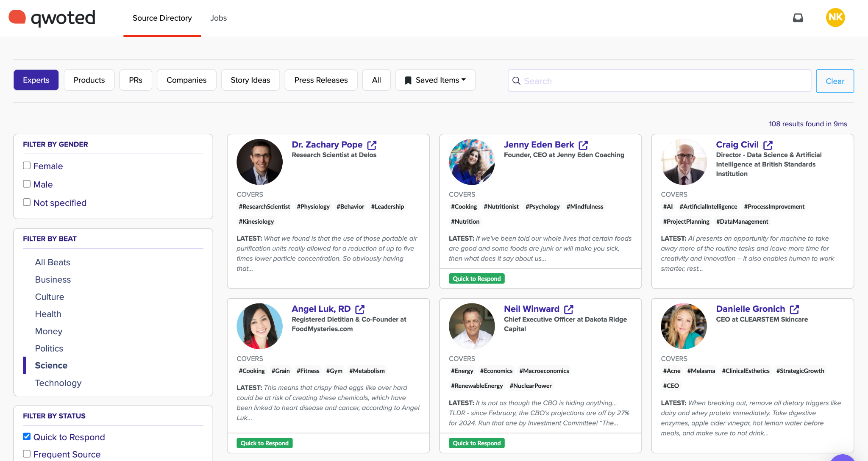Click Neil Winward's Quick to Respond badge
The image size is (868, 461).
476,443
